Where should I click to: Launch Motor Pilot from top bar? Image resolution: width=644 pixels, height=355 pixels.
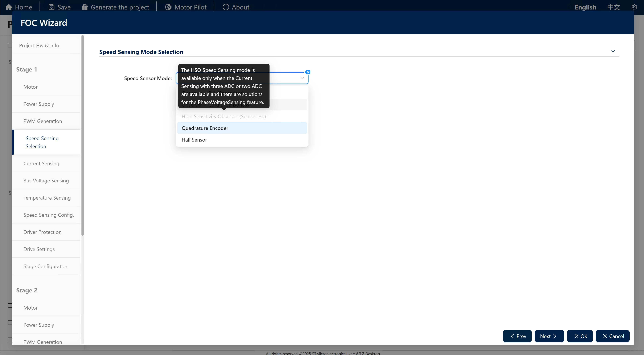(x=186, y=7)
